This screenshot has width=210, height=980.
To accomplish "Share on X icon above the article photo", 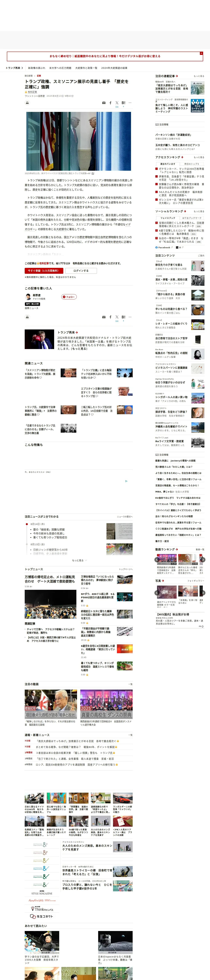I will click(117, 103).
